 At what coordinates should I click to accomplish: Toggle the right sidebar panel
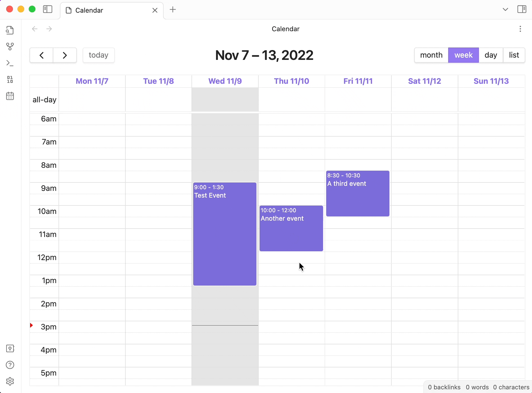(522, 9)
